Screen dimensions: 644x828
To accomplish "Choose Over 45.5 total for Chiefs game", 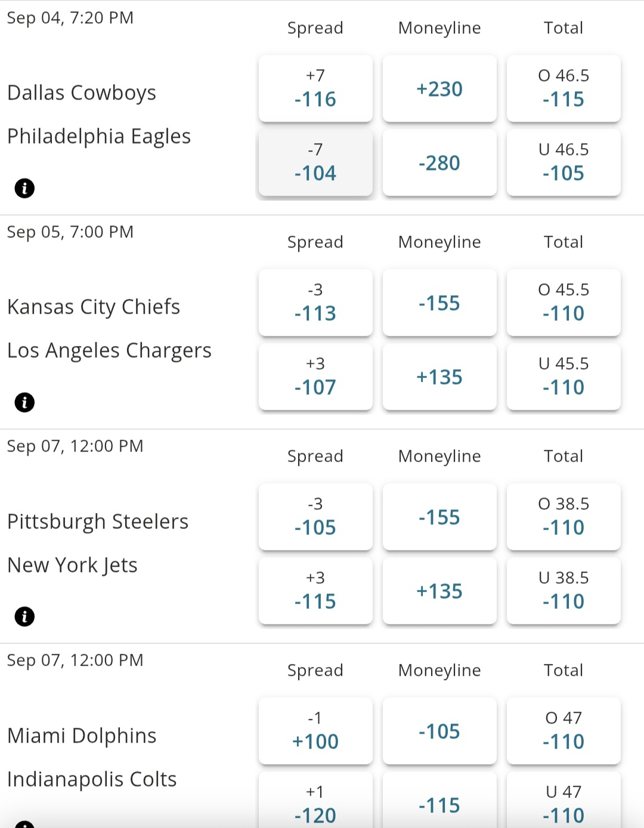I will pyautogui.click(x=563, y=302).
